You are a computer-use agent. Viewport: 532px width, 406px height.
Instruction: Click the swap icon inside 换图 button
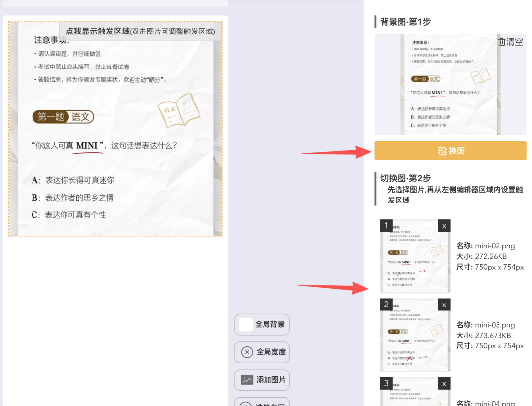[x=442, y=151]
